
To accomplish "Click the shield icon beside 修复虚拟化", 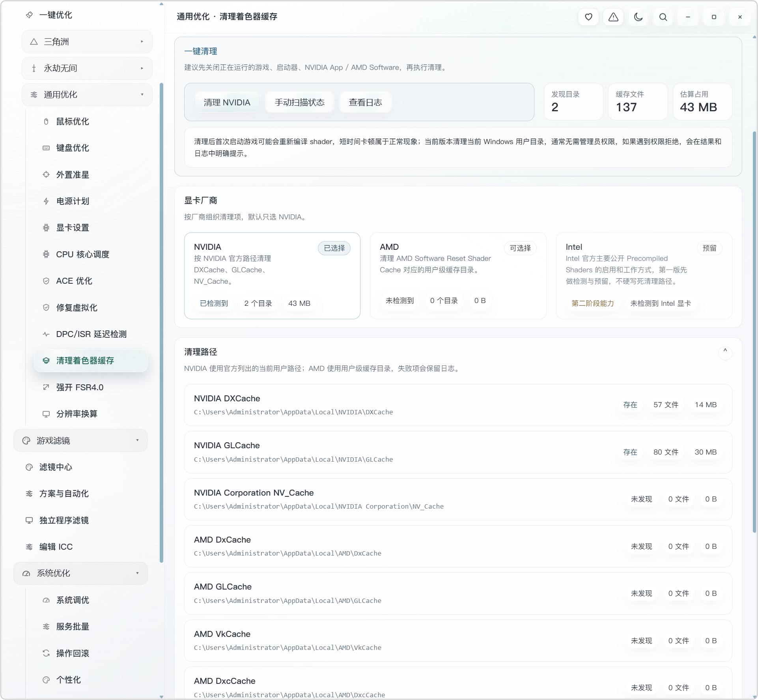I will point(46,307).
